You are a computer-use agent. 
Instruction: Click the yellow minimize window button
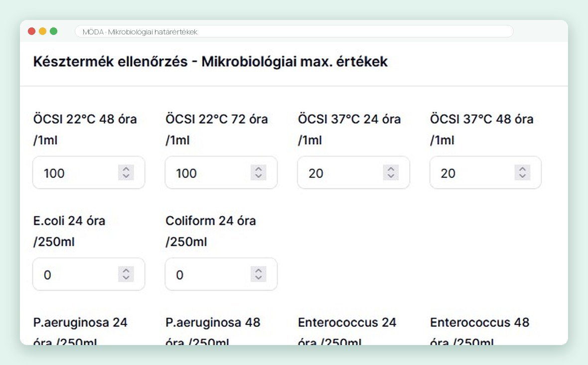coord(42,31)
